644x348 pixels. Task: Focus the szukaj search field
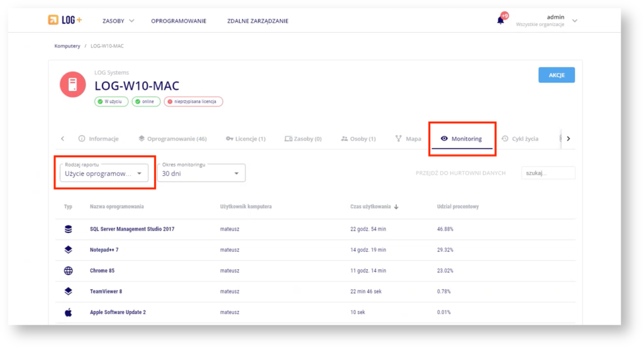(548, 173)
